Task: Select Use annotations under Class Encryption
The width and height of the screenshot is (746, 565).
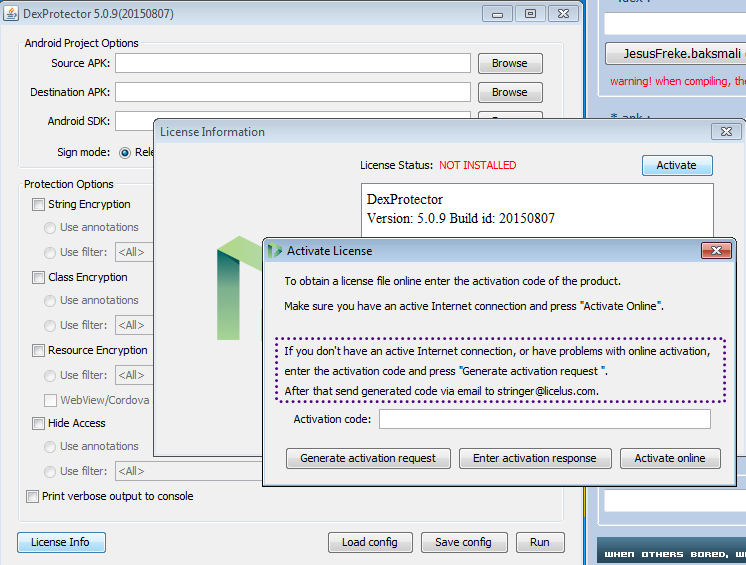Action: (x=50, y=301)
